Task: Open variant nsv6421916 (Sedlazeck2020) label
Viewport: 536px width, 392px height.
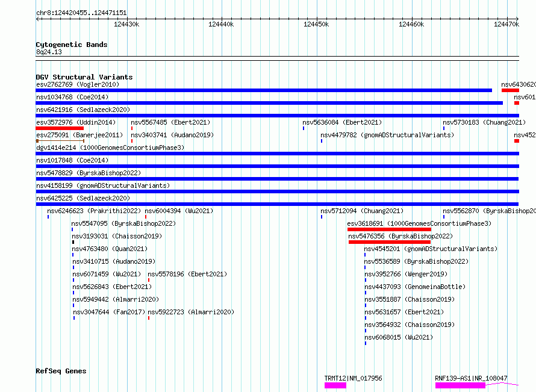Action: coord(83,110)
